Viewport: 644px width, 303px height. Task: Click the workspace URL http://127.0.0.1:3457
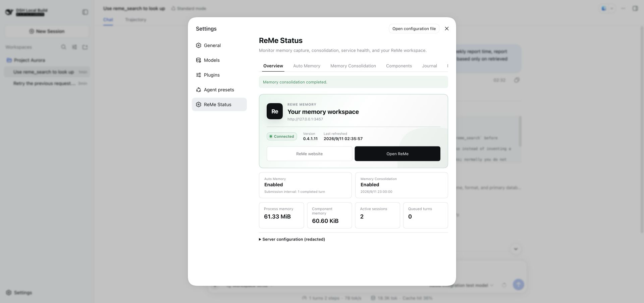(305, 119)
